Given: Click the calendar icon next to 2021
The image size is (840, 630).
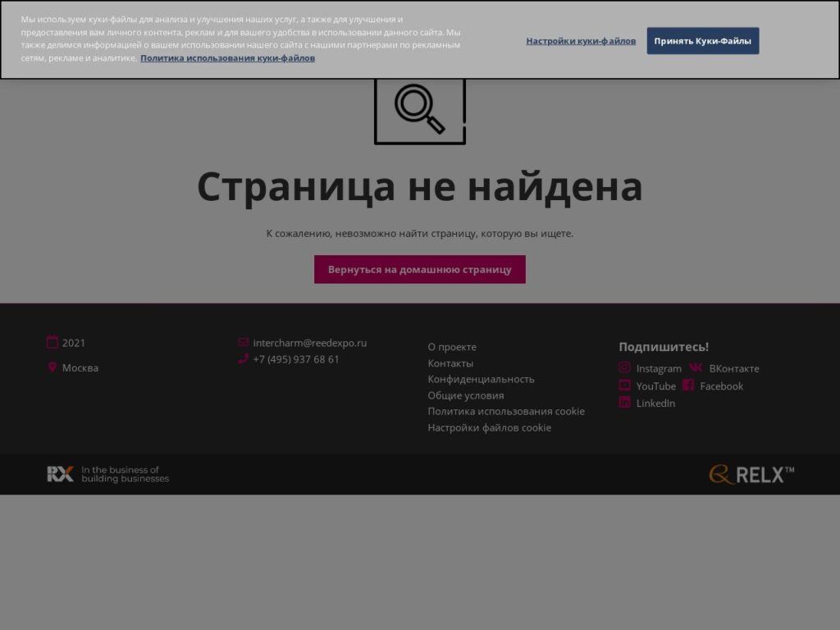Looking at the screenshot, I should tap(52, 342).
